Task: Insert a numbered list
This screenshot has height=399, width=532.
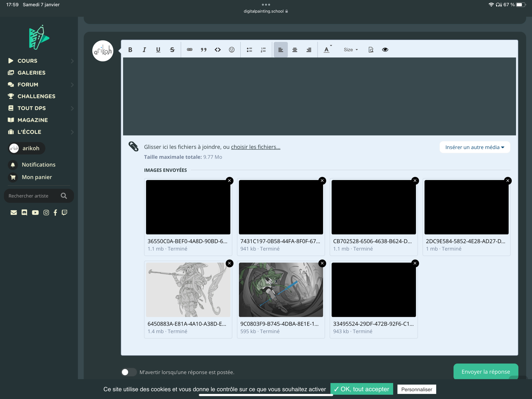Action: point(263,50)
